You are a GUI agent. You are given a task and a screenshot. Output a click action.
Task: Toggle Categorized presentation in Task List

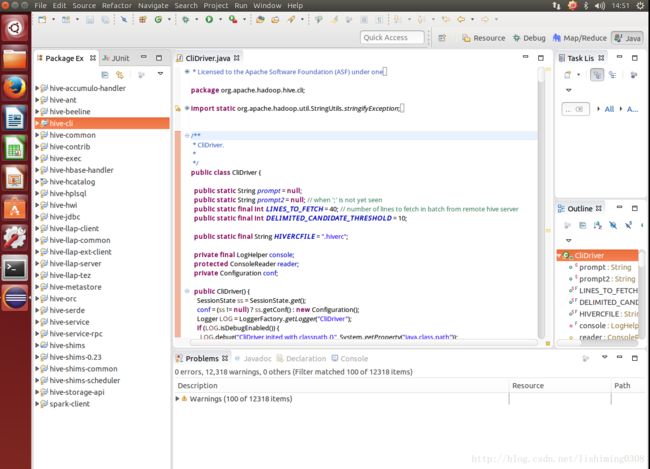pyautogui.click(x=597, y=75)
